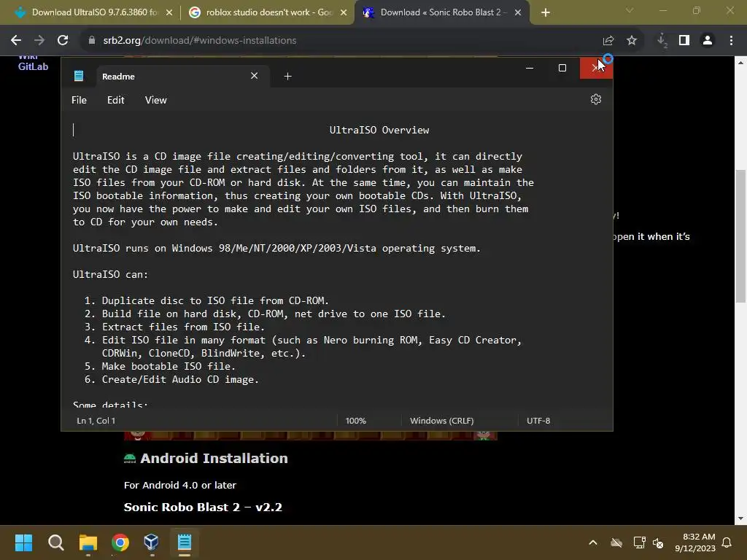747x560 pixels.
Task: Open the clock showing 8:32 AM
Action: point(695,542)
